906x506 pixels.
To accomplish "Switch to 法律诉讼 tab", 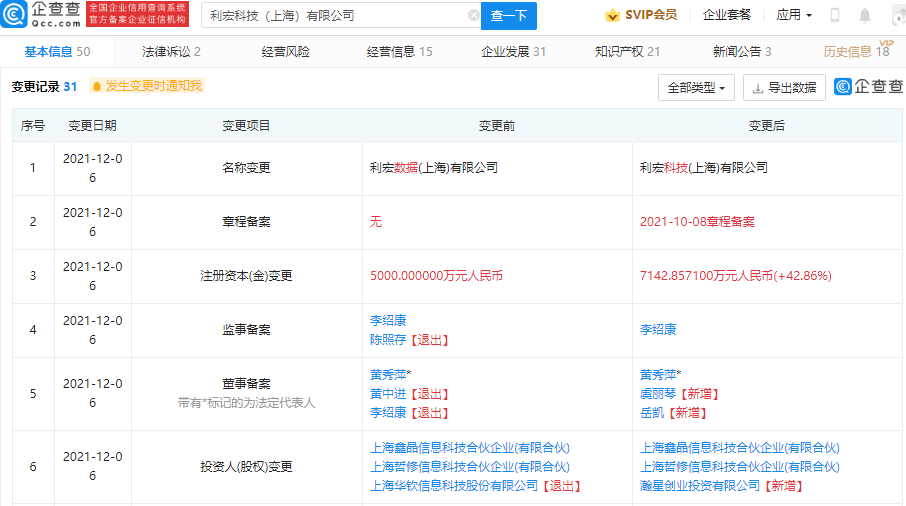I will click(x=172, y=52).
